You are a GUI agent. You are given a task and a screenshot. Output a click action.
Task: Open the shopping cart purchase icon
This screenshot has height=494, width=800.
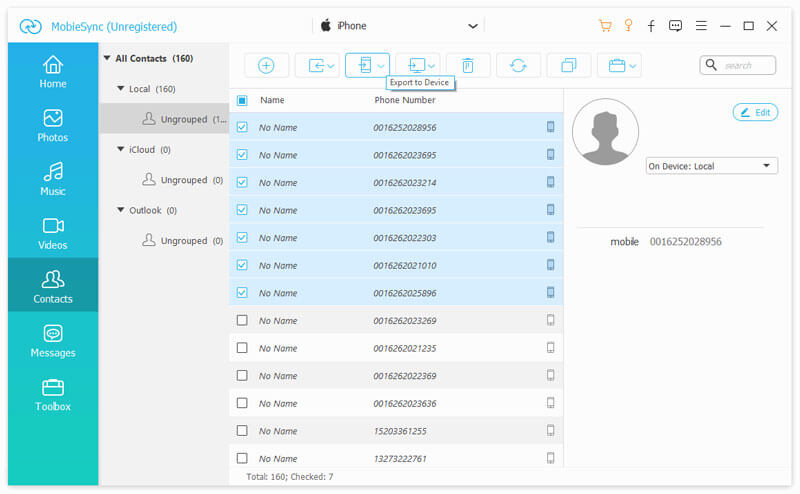(x=605, y=26)
